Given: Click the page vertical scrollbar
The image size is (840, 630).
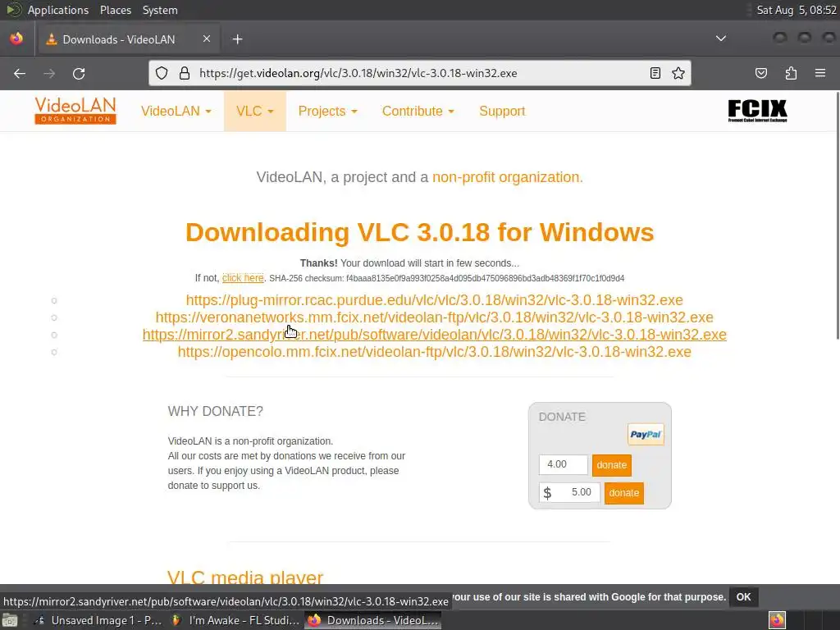Looking at the screenshot, I should (838, 216).
